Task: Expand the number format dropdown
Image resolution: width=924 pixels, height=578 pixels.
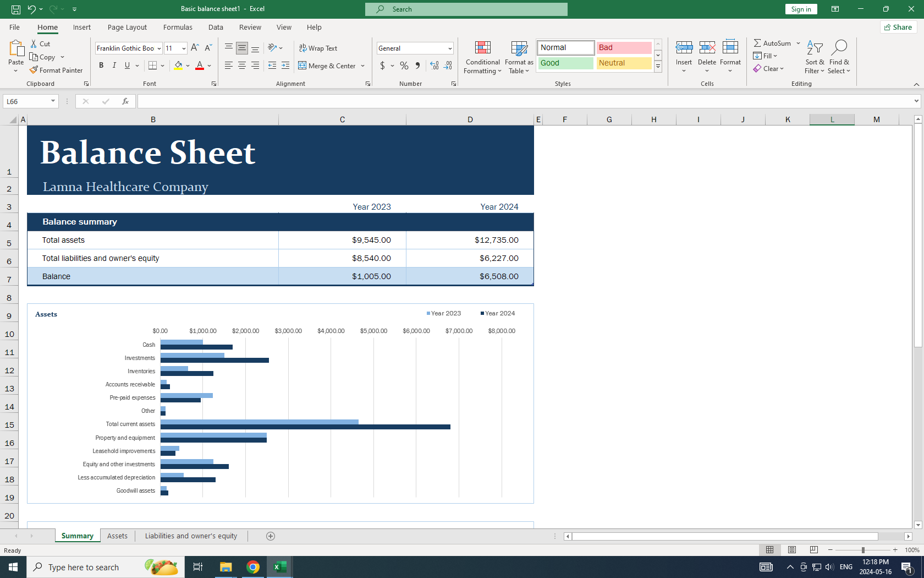Action: (449, 48)
